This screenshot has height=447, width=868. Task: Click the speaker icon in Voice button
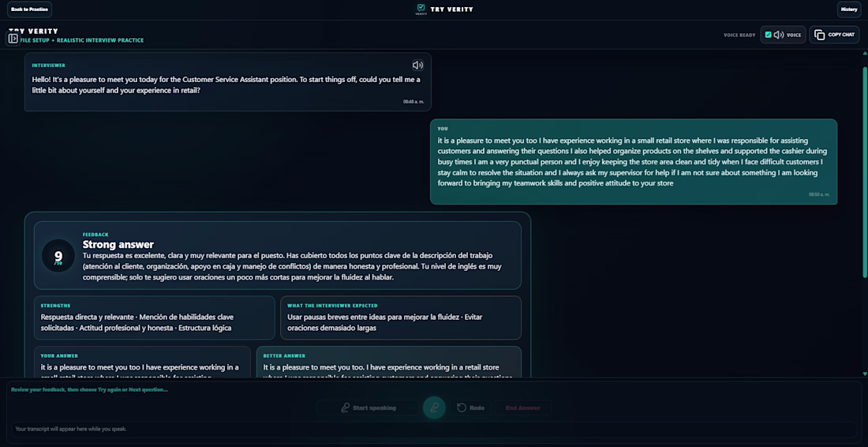[778, 35]
